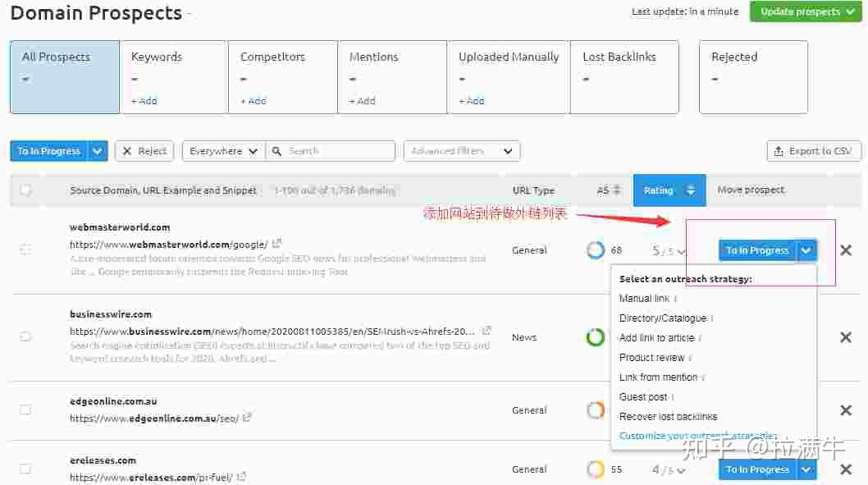Click the To In Progress button for ereleases.com
Viewport: 868px width, 485px height.
pyautogui.click(x=756, y=469)
